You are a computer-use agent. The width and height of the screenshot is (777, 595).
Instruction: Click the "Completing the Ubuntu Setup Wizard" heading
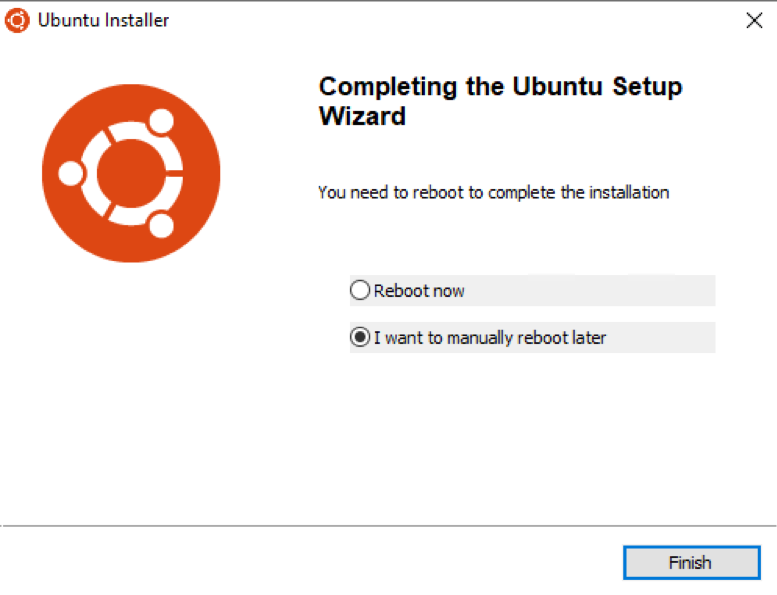[500, 101]
